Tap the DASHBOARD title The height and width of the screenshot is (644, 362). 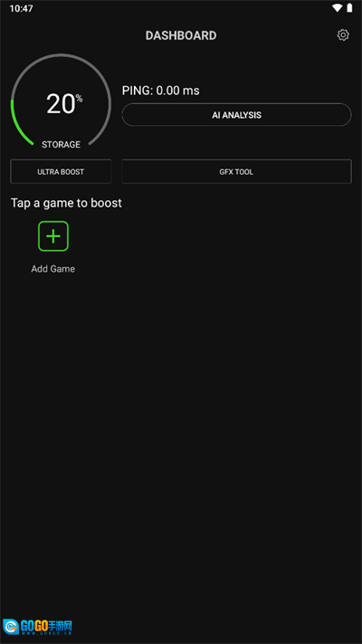[x=181, y=35]
